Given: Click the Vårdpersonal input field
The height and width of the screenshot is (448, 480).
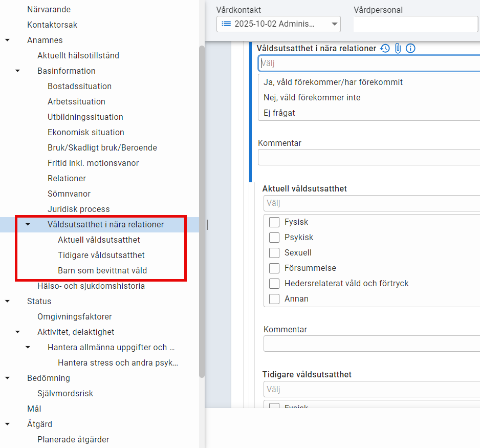Looking at the screenshot, I should click(x=415, y=24).
